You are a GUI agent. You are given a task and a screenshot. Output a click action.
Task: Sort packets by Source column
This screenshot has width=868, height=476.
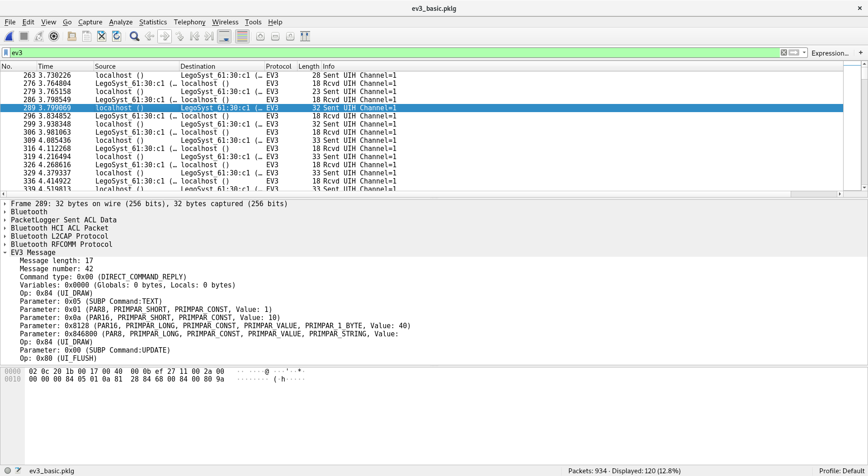tap(136, 66)
